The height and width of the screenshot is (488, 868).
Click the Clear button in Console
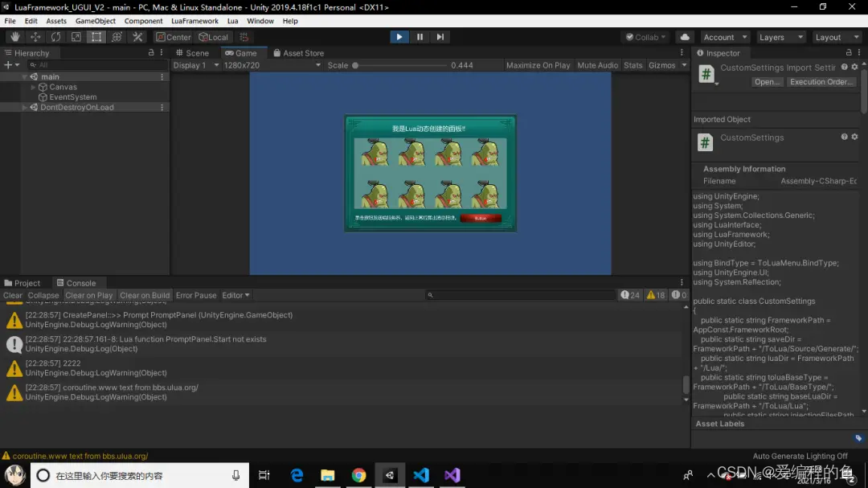[12, 295]
